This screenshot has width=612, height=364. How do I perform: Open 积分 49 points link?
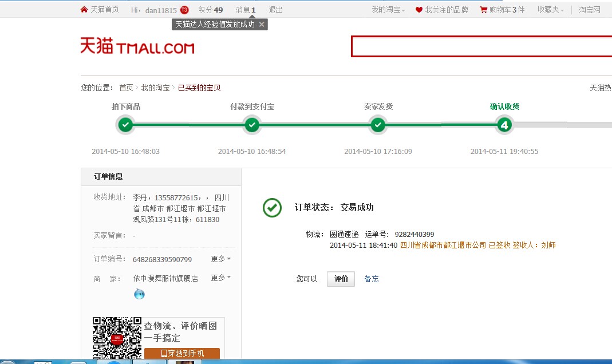[210, 10]
